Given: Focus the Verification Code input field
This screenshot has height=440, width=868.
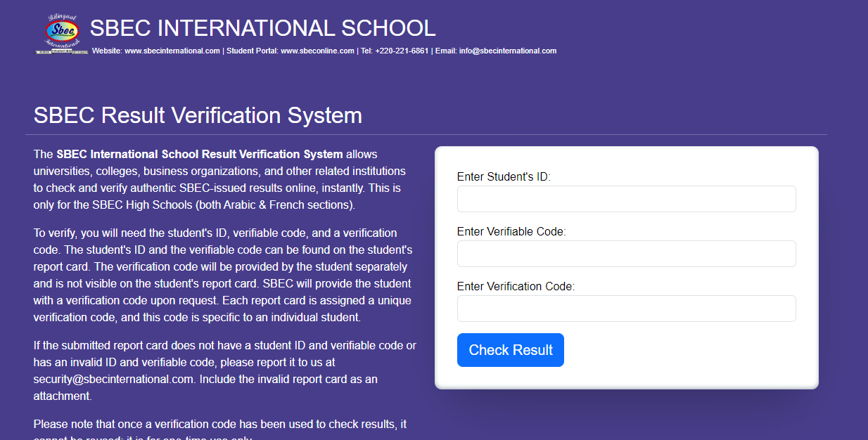Looking at the screenshot, I should tap(627, 309).
